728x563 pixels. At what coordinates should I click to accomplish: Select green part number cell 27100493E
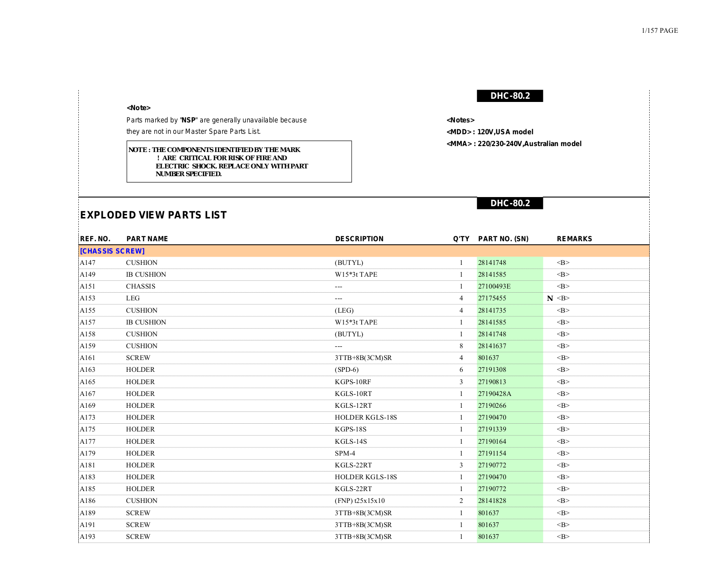coord(494,286)
